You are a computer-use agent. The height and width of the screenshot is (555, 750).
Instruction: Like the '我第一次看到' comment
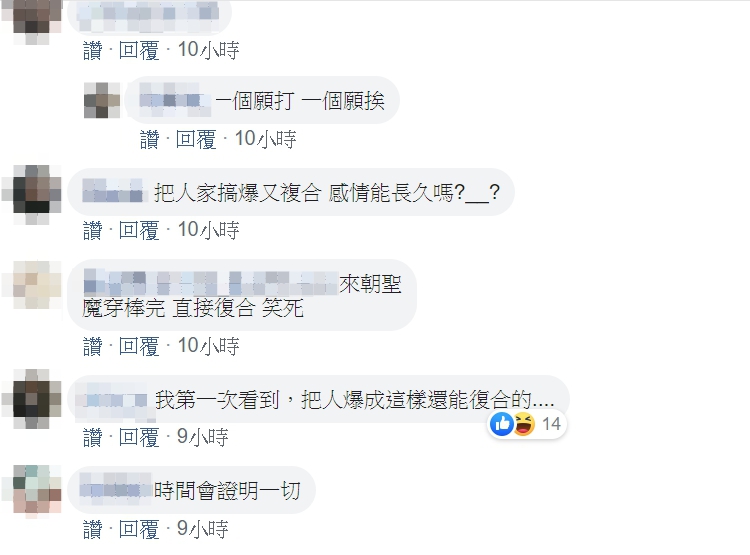click(x=93, y=437)
